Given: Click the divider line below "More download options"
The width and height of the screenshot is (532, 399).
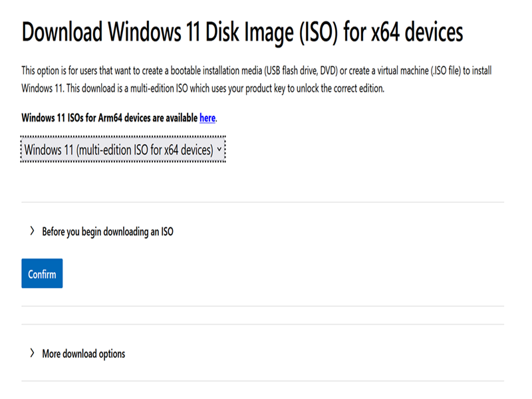Looking at the screenshot, I should pyautogui.click(x=263, y=381).
